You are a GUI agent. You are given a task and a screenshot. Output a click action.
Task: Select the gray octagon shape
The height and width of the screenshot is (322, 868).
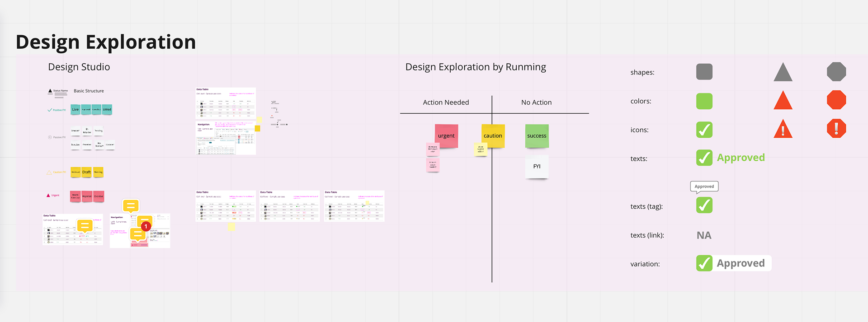pos(836,72)
